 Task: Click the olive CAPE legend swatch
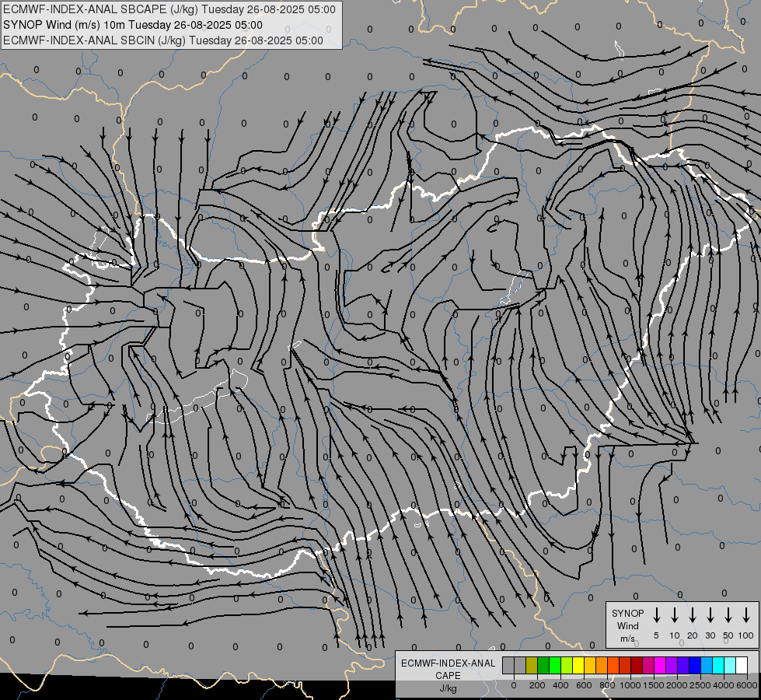click(x=532, y=665)
